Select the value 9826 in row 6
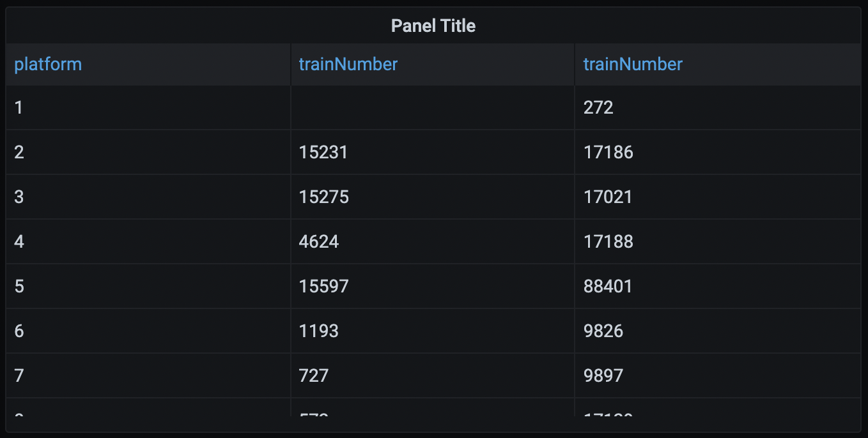The height and width of the screenshot is (438, 868). click(604, 331)
